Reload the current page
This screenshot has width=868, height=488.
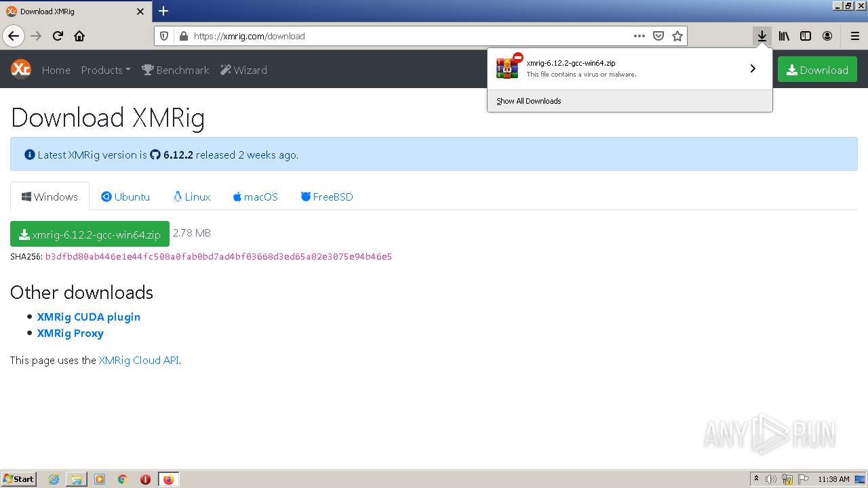58,36
